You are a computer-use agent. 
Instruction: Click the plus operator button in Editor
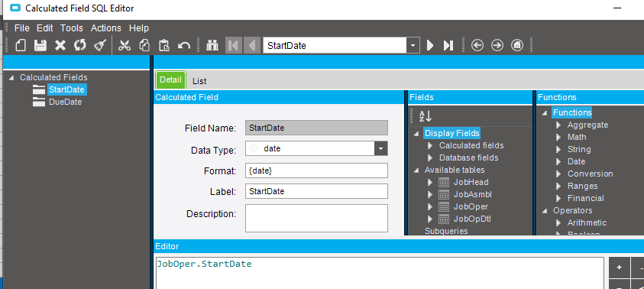[x=620, y=268]
